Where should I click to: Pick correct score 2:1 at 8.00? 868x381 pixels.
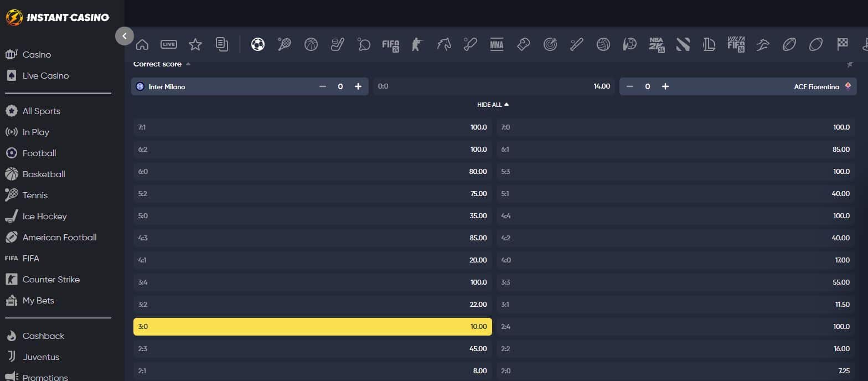click(313, 371)
